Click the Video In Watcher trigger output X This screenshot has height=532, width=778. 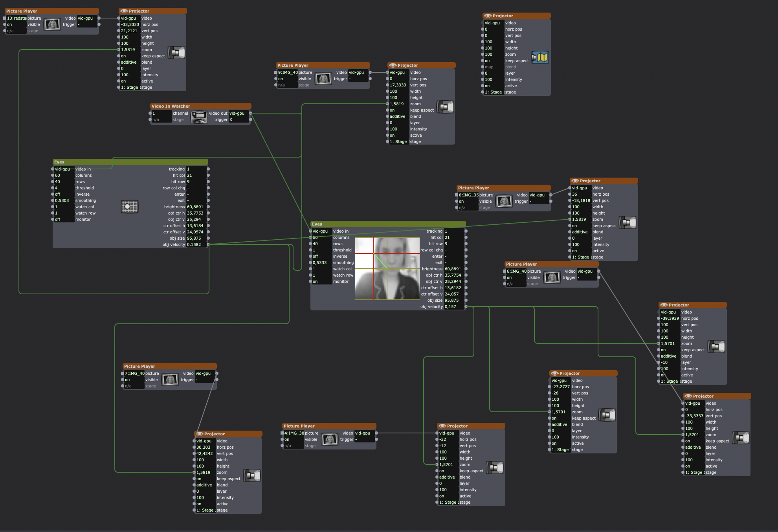point(239,119)
